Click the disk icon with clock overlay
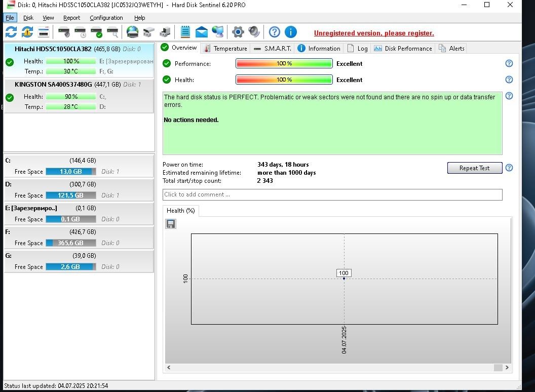Image resolution: width=535 pixels, height=392 pixels. (80, 32)
